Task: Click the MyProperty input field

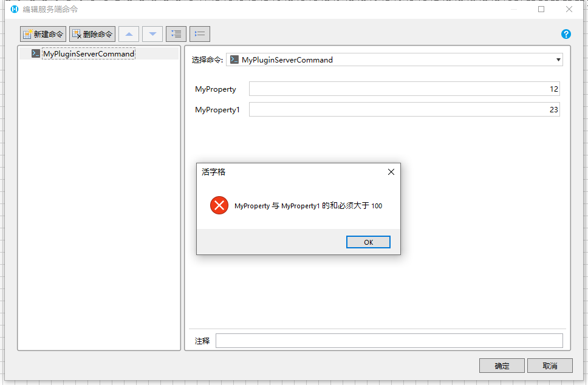Action: [x=405, y=89]
